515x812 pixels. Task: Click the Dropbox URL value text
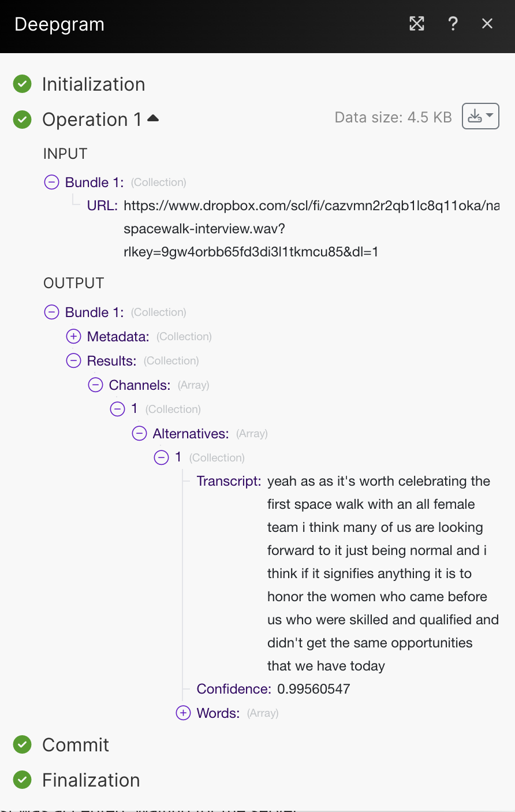pos(311,206)
